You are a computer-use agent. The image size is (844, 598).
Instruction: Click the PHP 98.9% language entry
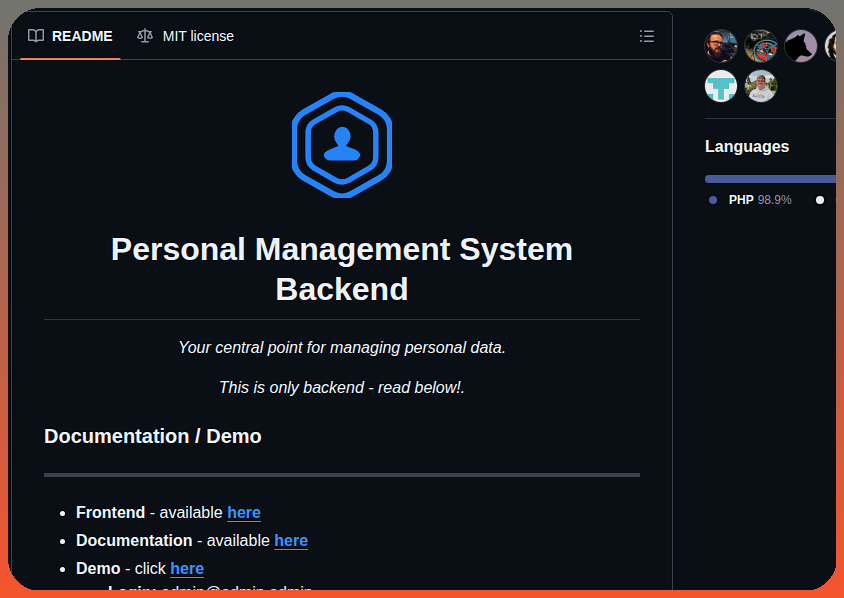click(x=750, y=200)
